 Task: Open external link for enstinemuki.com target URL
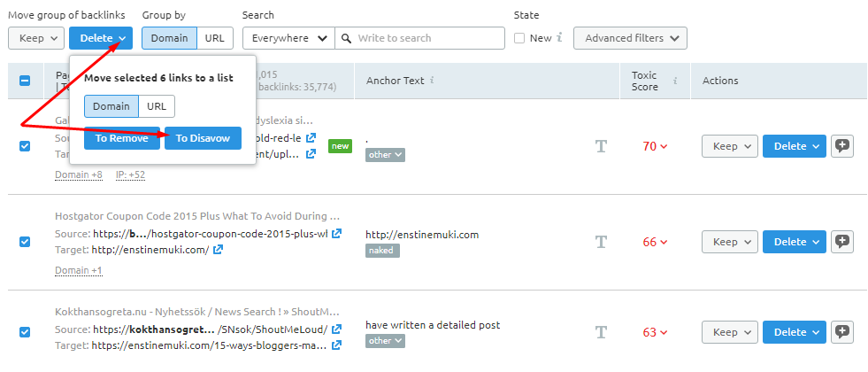(219, 250)
